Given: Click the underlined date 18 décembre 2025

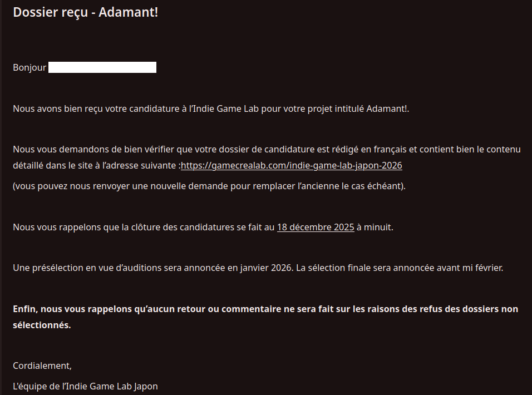Looking at the screenshot, I should click(x=315, y=227).
